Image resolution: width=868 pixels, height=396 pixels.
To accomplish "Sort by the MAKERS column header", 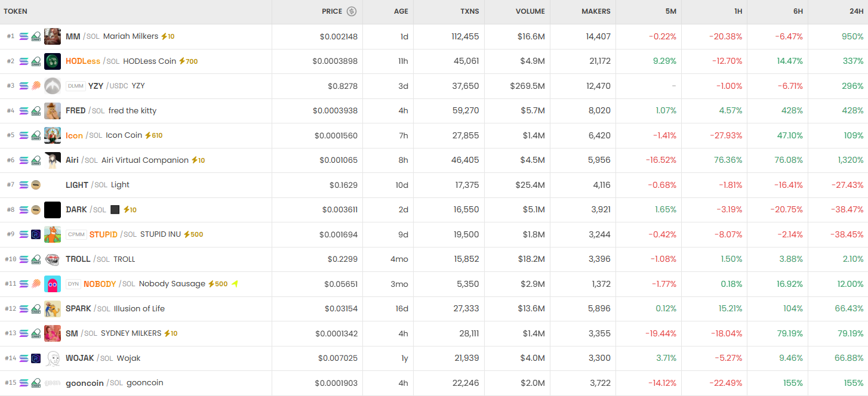I will click(596, 11).
